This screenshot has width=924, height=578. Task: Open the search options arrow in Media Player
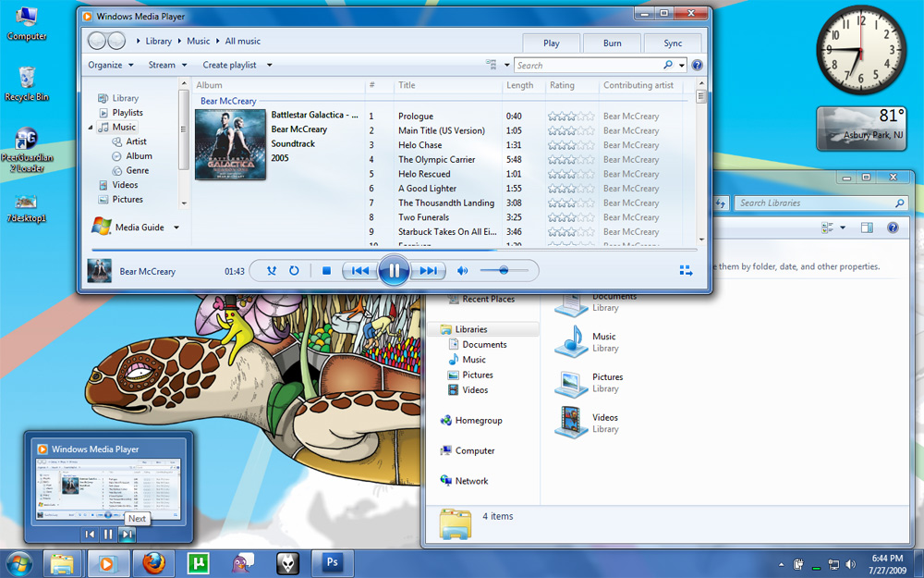683,65
